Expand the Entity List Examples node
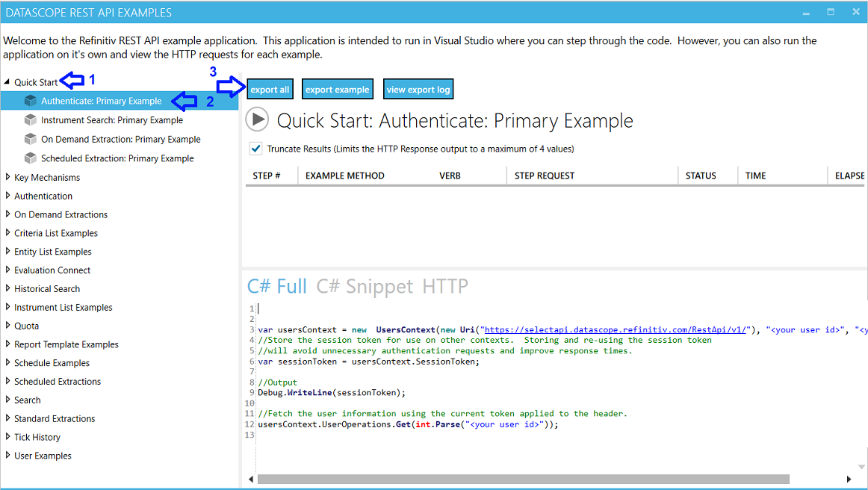The height and width of the screenshot is (490, 868). coord(7,252)
